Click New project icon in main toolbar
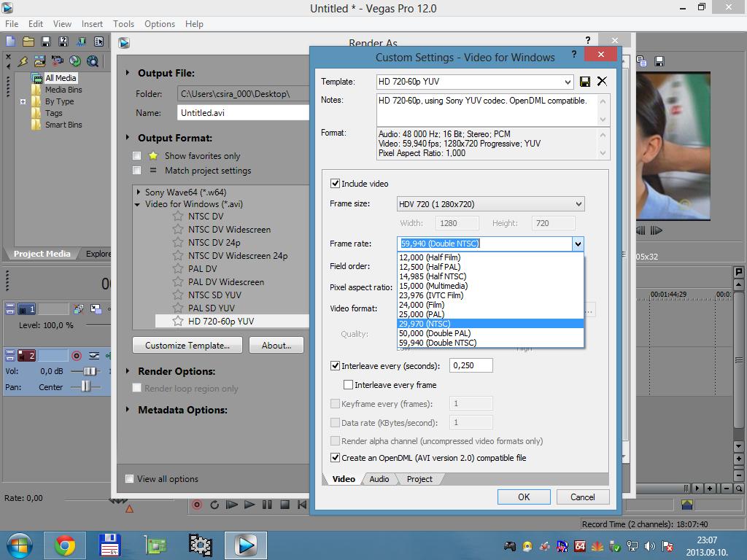The image size is (747, 560). tap(10, 42)
